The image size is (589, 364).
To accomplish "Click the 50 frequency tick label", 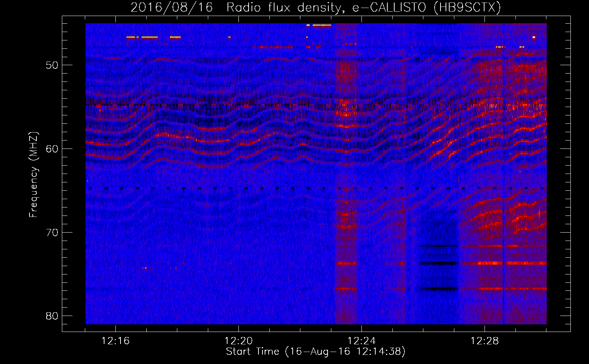I will (x=52, y=66).
